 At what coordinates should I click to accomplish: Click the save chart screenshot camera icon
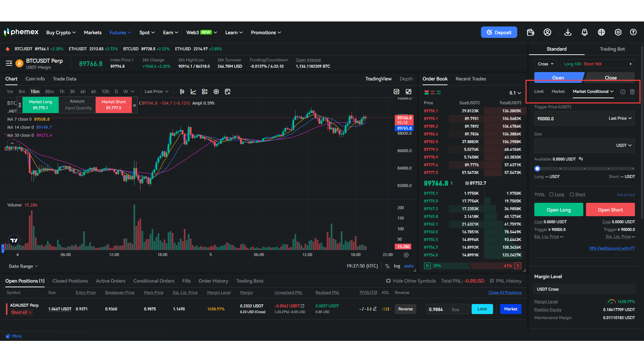click(396, 92)
